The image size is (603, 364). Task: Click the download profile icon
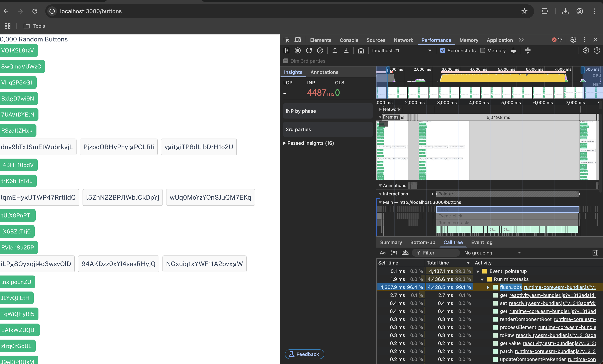[x=346, y=51]
